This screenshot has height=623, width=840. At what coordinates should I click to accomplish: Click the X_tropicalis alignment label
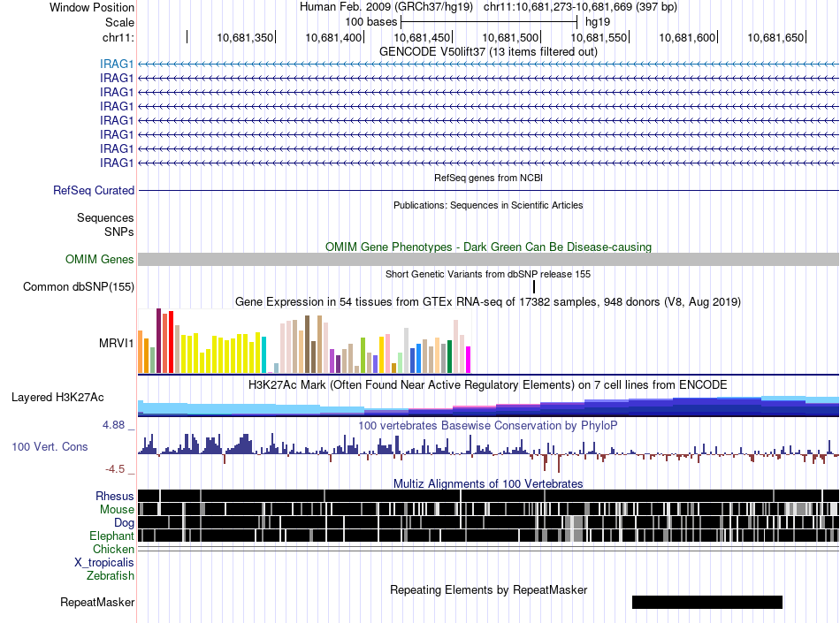click(x=104, y=563)
